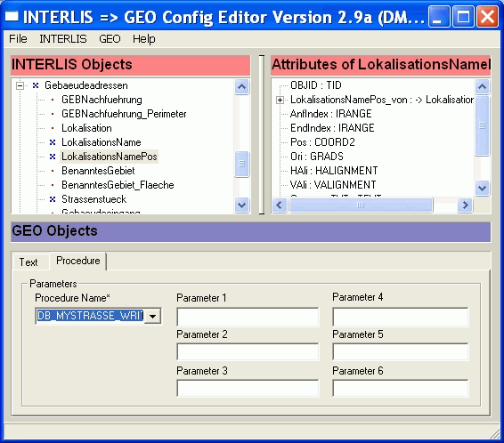Click the cross icon beside Gebaeudeadressen
The width and height of the screenshot is (504, 443).
(36, 85)
